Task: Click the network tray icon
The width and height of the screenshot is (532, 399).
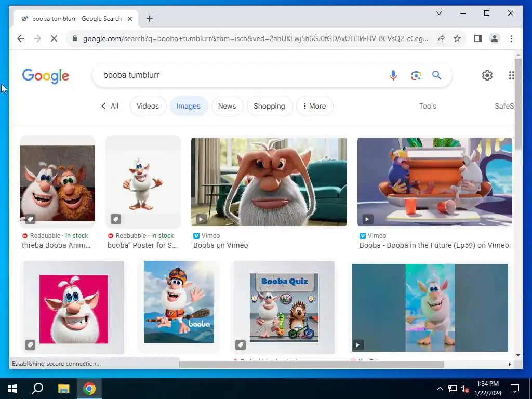Action: click(x=453, y=389)
